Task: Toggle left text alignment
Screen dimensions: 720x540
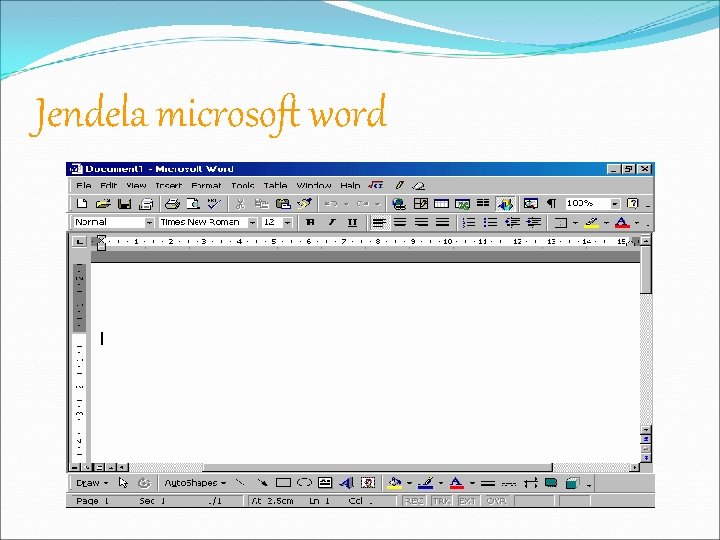Action: 378,223
